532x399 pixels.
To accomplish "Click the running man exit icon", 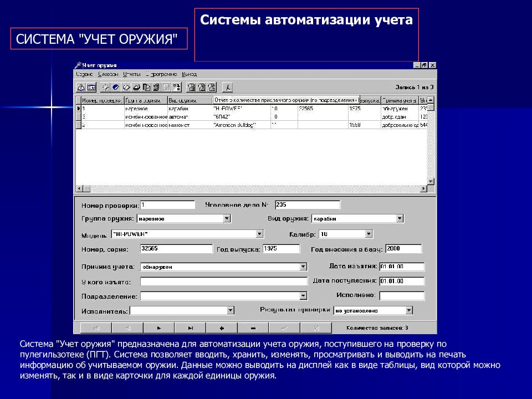I will click(x=228, y=88).
